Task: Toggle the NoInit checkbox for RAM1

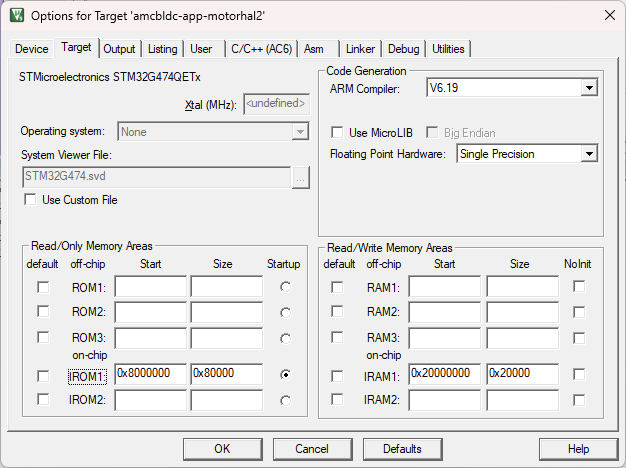Action: 579,286
